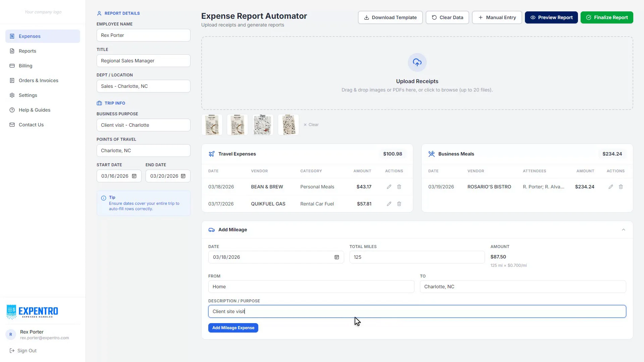
Task: Clear uploaded receipt thumbnails
Action: (x=311, y=125)
